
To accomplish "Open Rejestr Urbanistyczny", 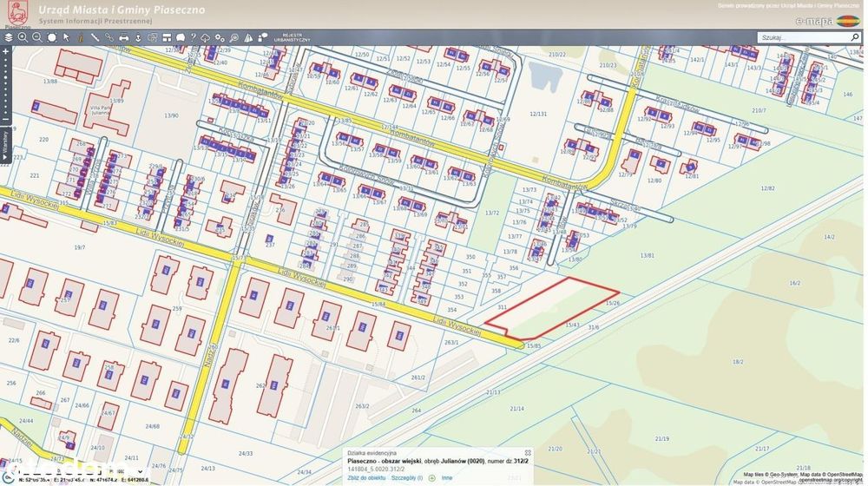I will pyautogui.click(x=292, y=37).
